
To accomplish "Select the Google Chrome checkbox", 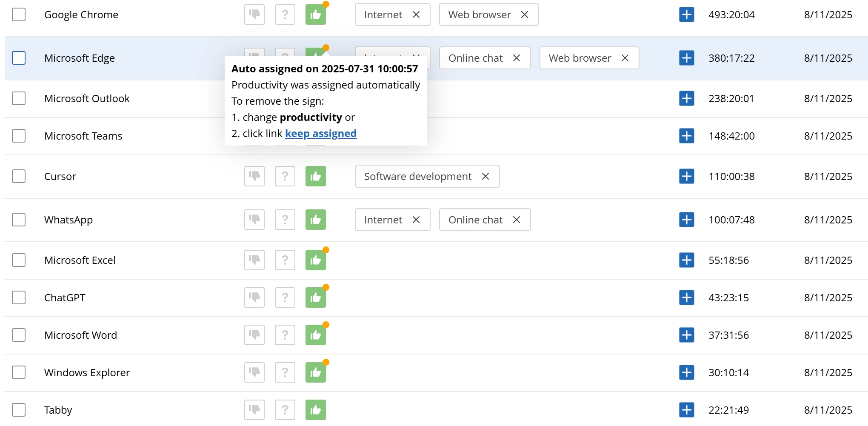I will pyautogui.click(x=19, y=14).
